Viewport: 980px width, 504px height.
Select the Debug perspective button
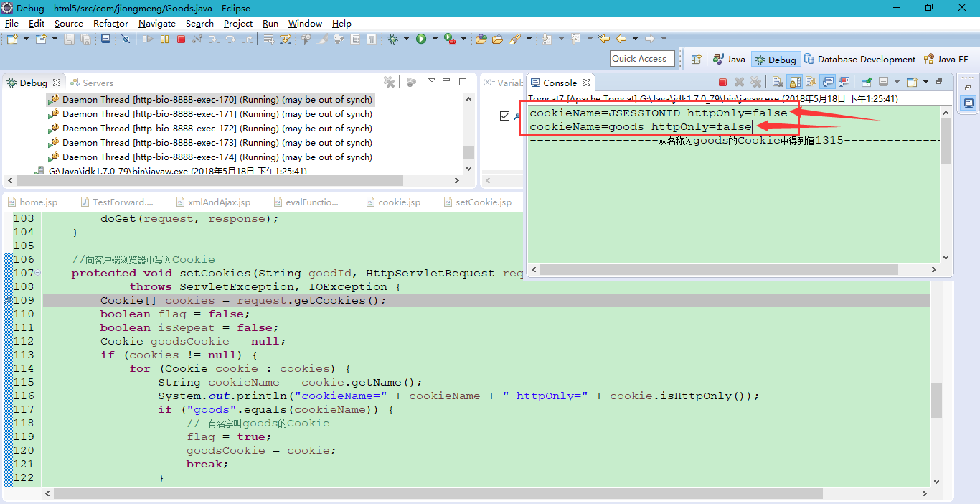point(776,60)
